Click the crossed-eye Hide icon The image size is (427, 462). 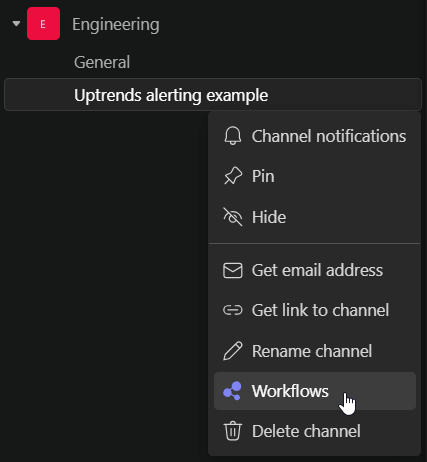coord(233,217)
